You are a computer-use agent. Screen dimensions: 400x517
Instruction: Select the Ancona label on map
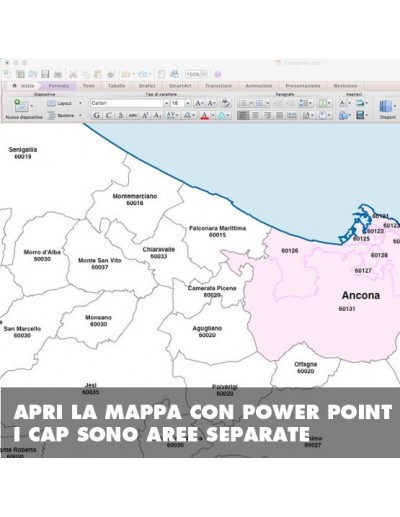(361, 295)
